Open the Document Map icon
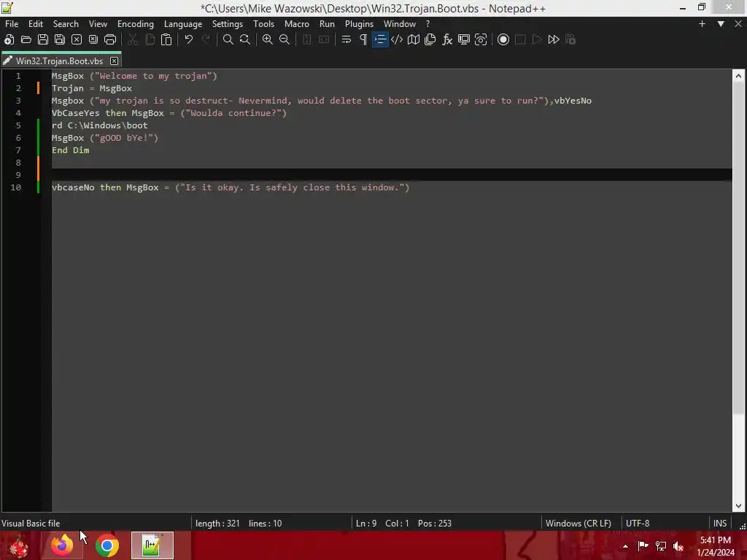 click(414, 39)
